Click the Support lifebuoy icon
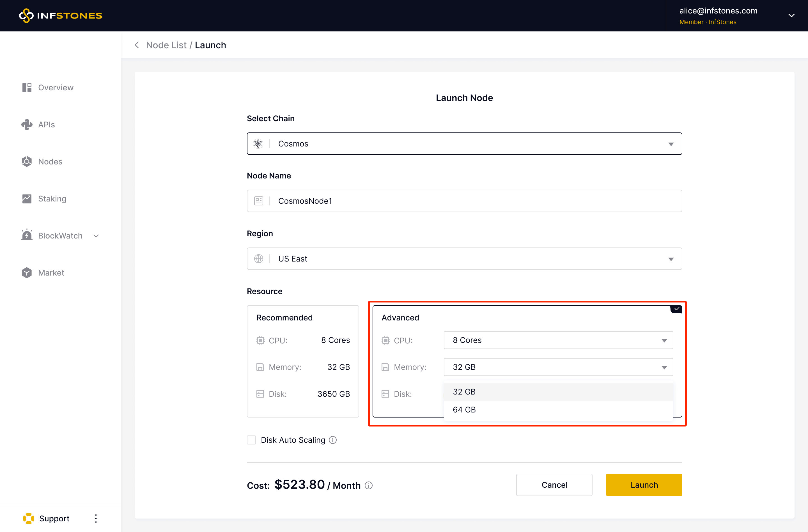 click(29, 519)
